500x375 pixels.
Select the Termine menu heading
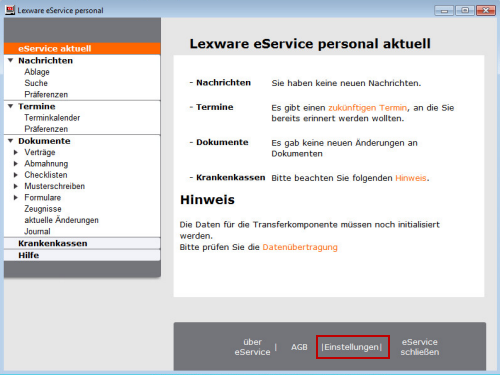click(37, 106)
